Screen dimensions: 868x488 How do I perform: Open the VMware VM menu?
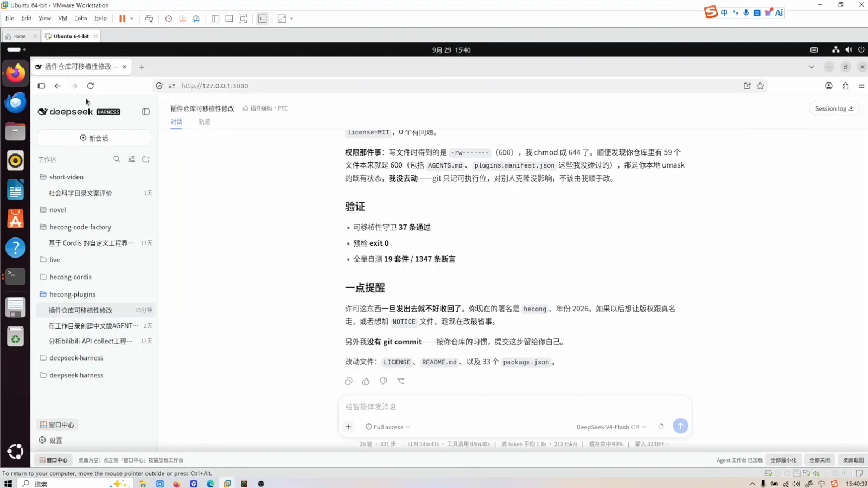click(62, 18)
